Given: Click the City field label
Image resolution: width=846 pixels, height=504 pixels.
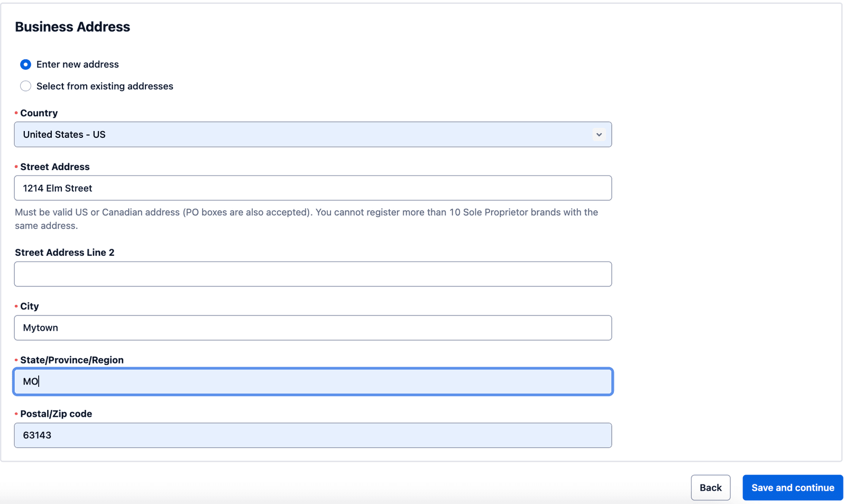Looking at the screenshot, I should coord(29,306).
